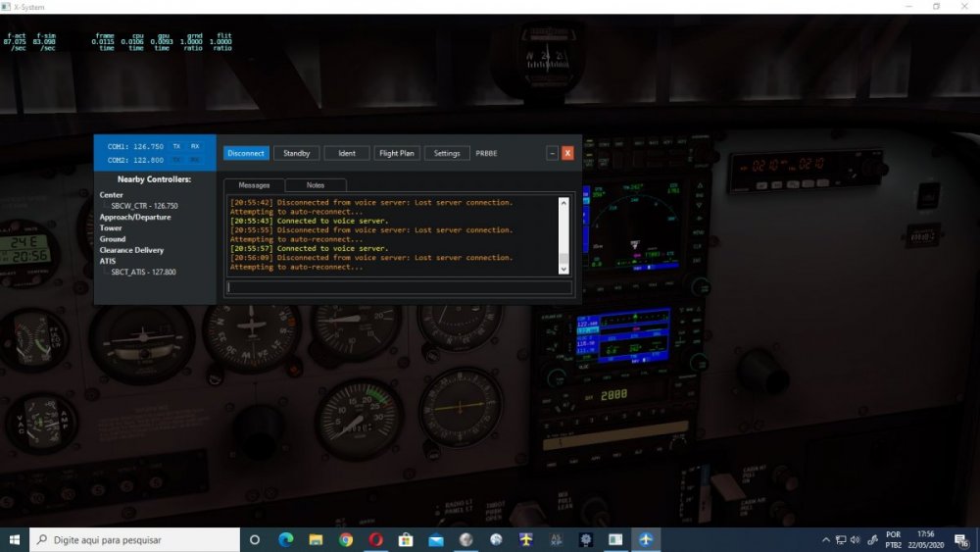This screenshot has height=552, width=980.
Task: Switch transponder to Standby
Action: pos(296,153)
